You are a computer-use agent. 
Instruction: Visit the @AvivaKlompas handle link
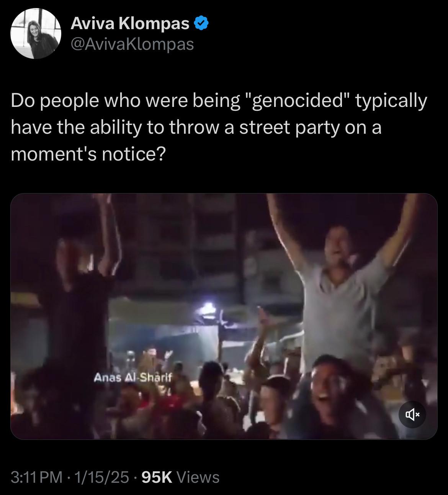click(132, 44)
